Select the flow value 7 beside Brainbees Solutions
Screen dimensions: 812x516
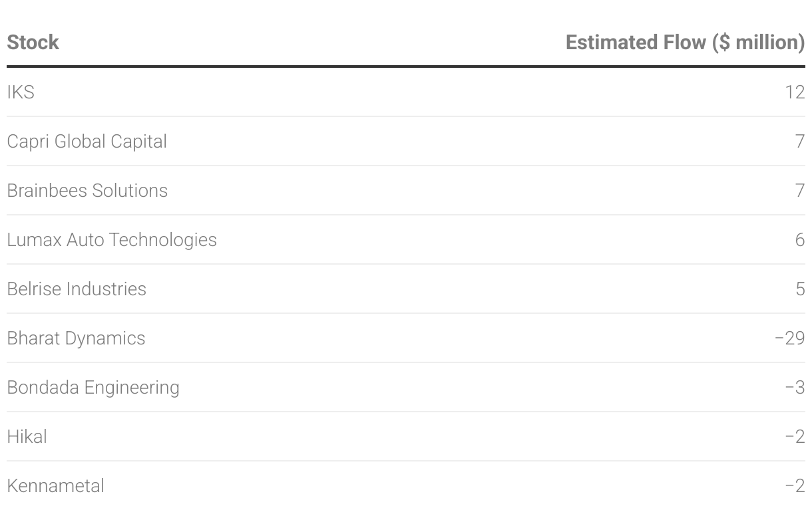800,190
